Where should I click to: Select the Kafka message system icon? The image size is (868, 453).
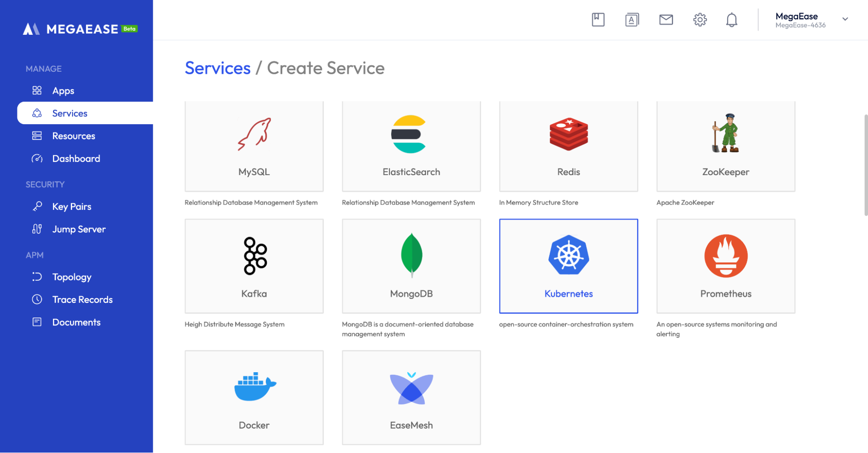(x=254, y=255)
